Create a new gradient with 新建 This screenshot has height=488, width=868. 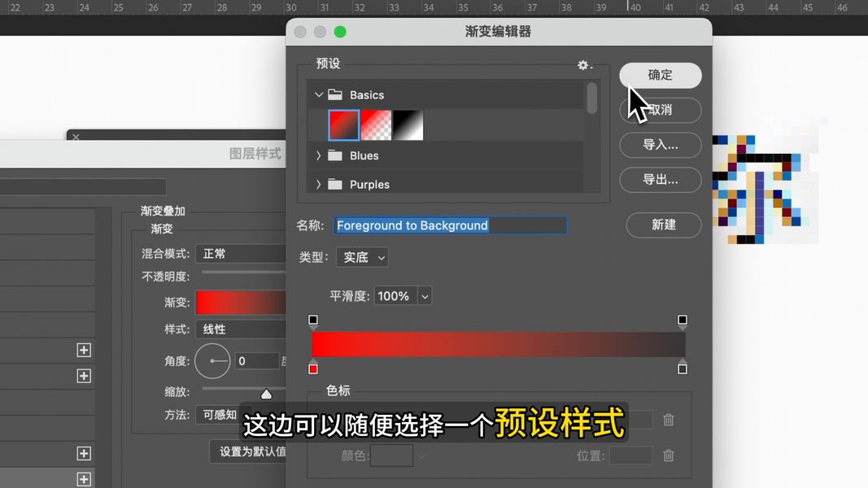click(664, 224)
